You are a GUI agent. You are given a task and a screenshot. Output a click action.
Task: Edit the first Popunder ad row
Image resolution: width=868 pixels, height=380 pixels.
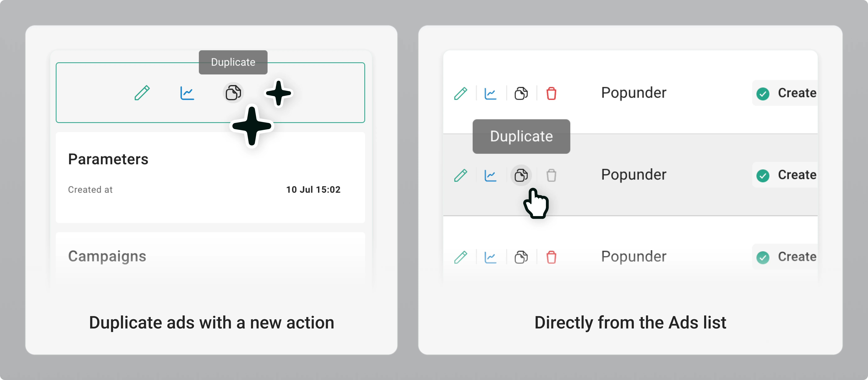pos(460,93)
